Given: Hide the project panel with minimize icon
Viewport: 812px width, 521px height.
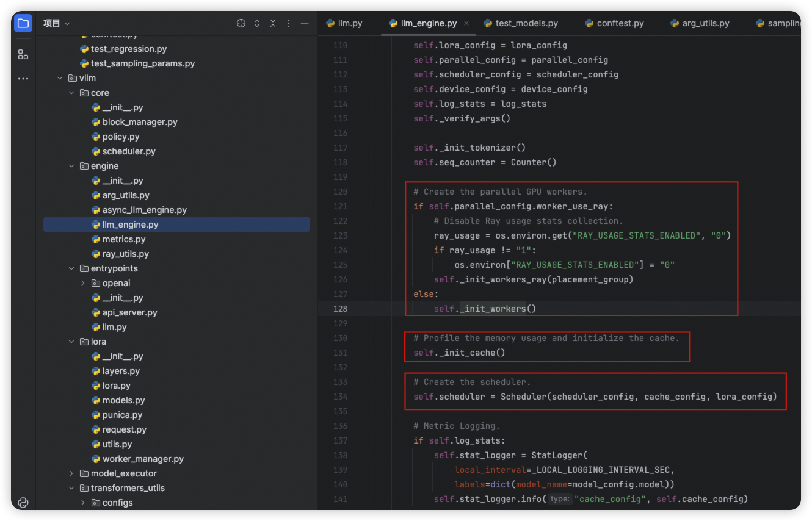Looking at the screenshot, I should (305, 23).
